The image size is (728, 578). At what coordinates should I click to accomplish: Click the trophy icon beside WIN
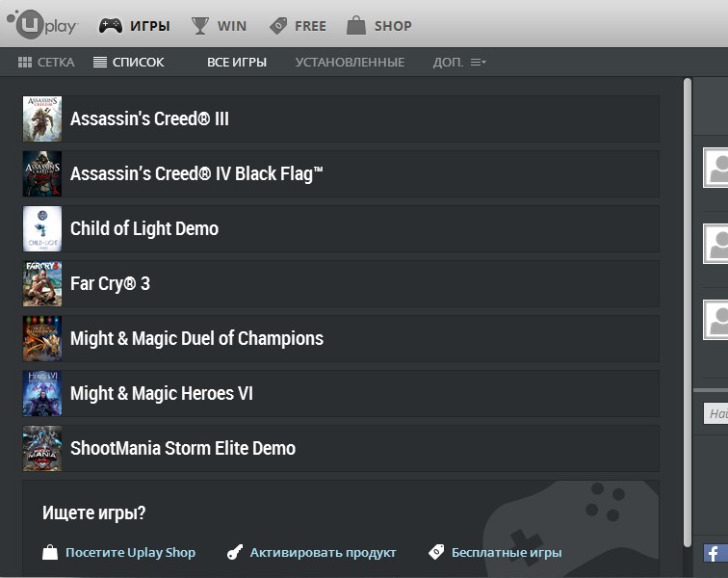point(200,26)
